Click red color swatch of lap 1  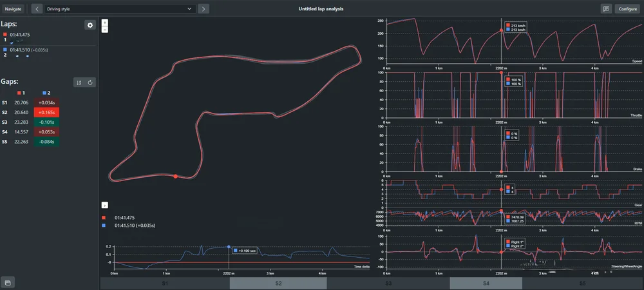click(5, 35)
